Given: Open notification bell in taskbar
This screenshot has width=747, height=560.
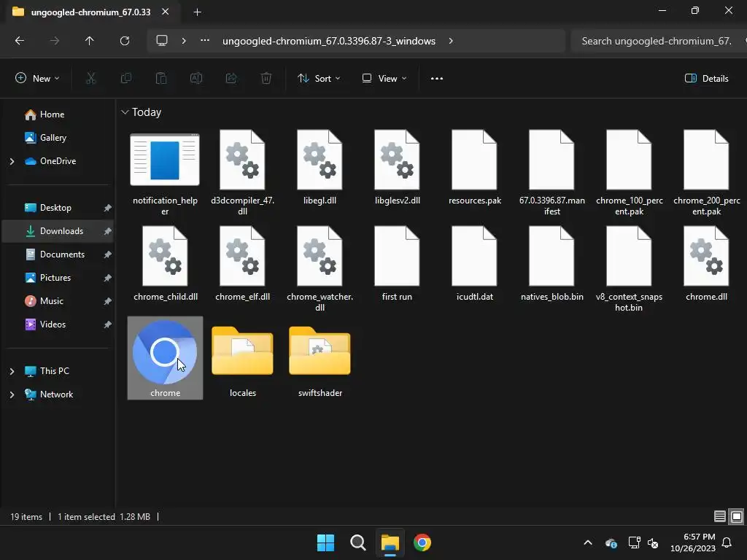Looking at the screenshot, I should coord(727,542).
